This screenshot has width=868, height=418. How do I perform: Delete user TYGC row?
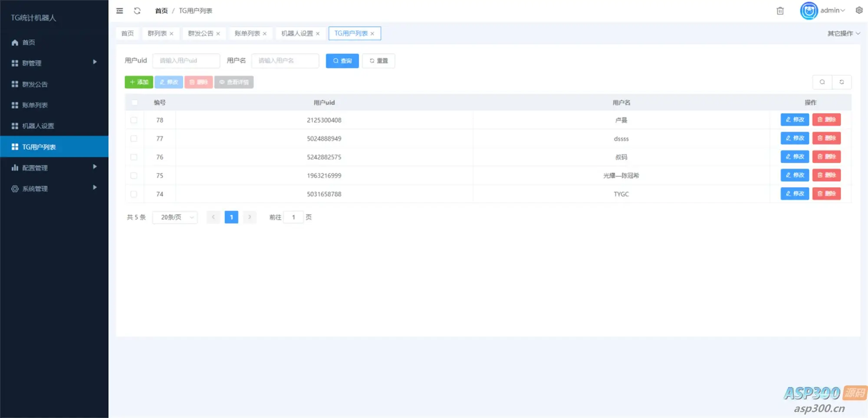click(x=826, y=194)
